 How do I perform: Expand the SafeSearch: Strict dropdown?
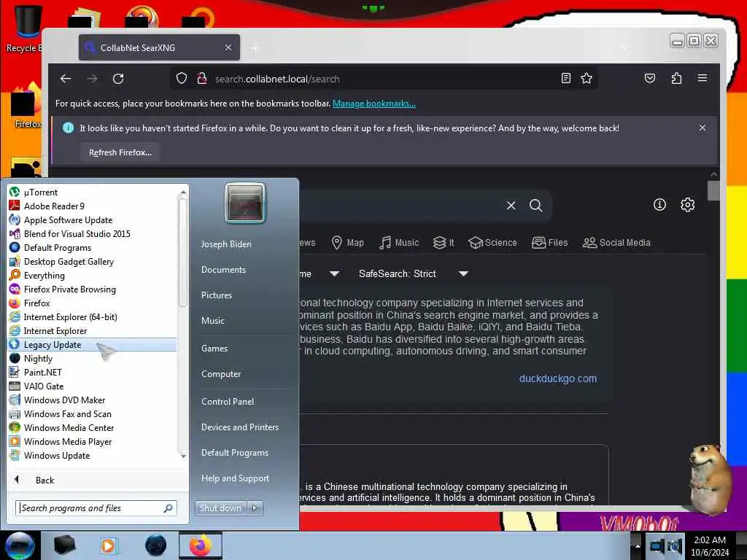(414, 273)
